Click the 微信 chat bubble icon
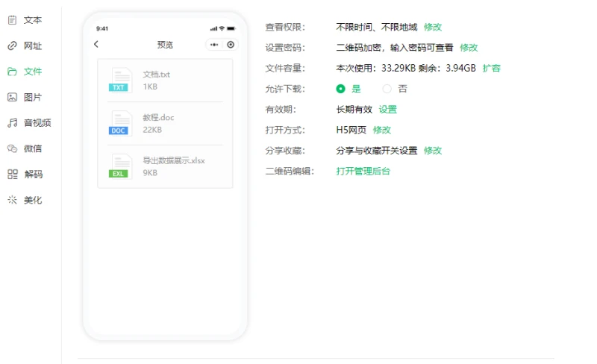The width and height of the screenshot is (597, 364). click(12, 148)
